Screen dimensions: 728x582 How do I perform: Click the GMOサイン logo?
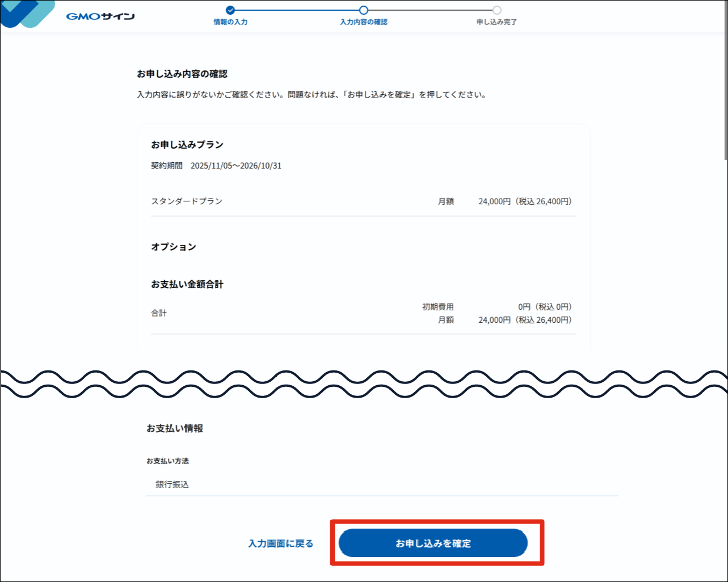100,16
